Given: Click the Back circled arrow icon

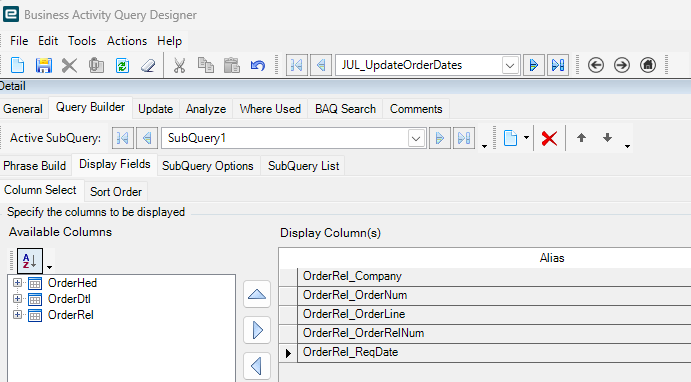Looking at the screenshot, I should [x=596, y=65].
